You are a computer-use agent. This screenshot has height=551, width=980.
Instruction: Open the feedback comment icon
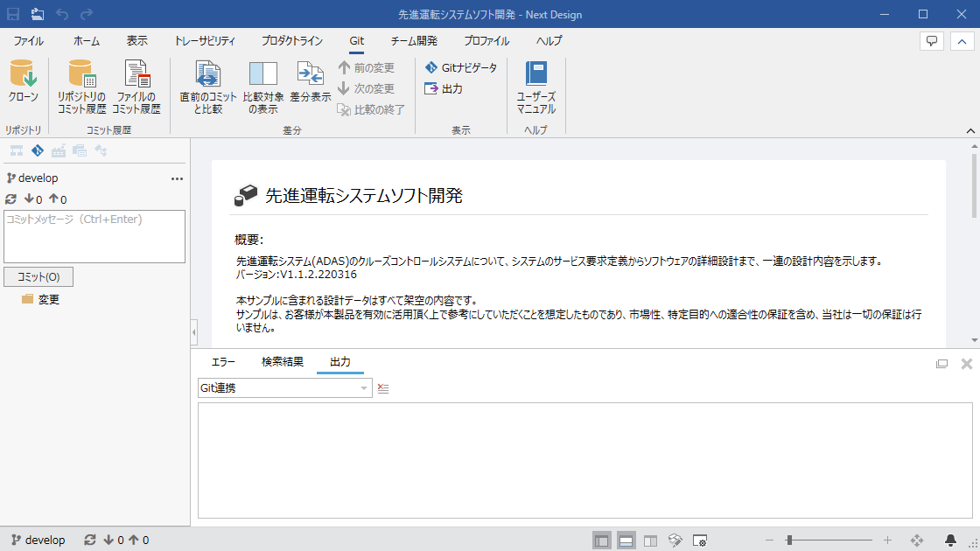932,41
